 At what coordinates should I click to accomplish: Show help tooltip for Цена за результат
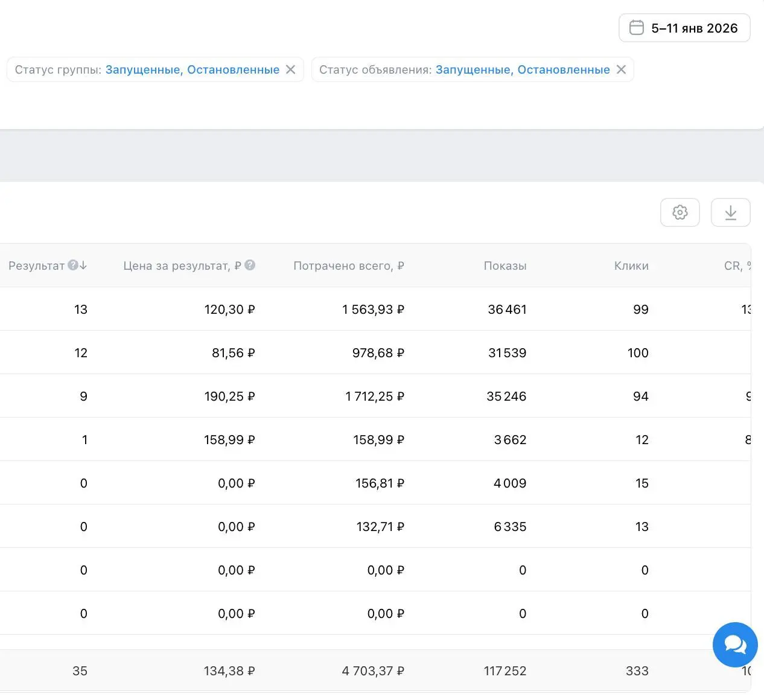coord(250,265)
